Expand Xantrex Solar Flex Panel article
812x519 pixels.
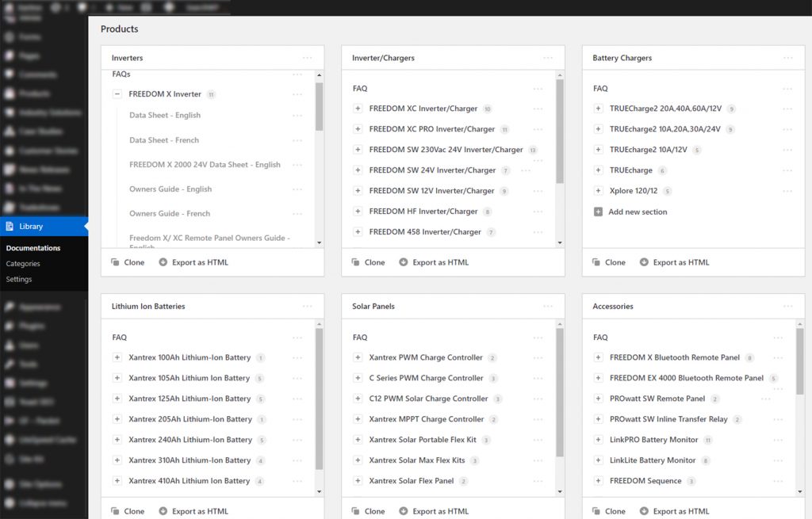pyautogui.click(x=358, y=481)
